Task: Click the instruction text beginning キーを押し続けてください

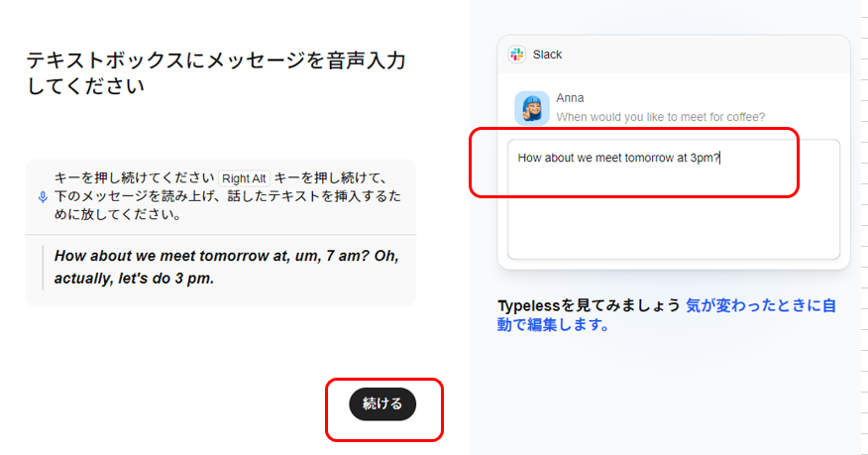Action: (x=135, y=178)
